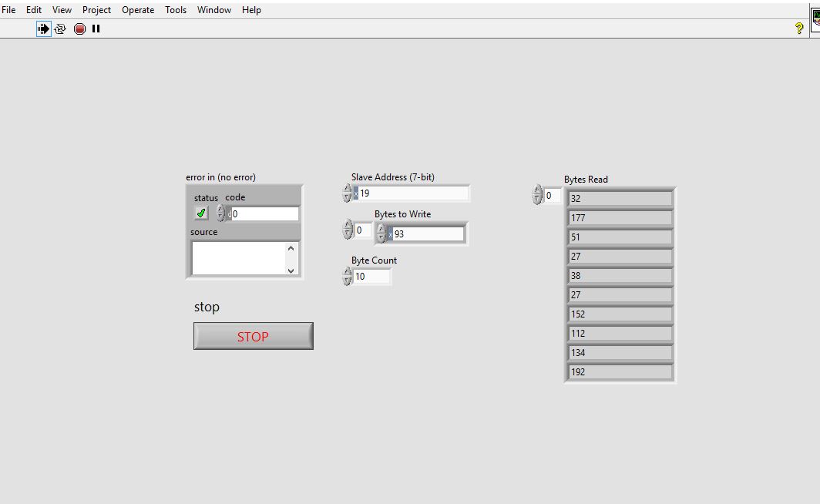The image size is (820, 504).
Task: Click the Slave Address stepper arrows
Action: 348,193
